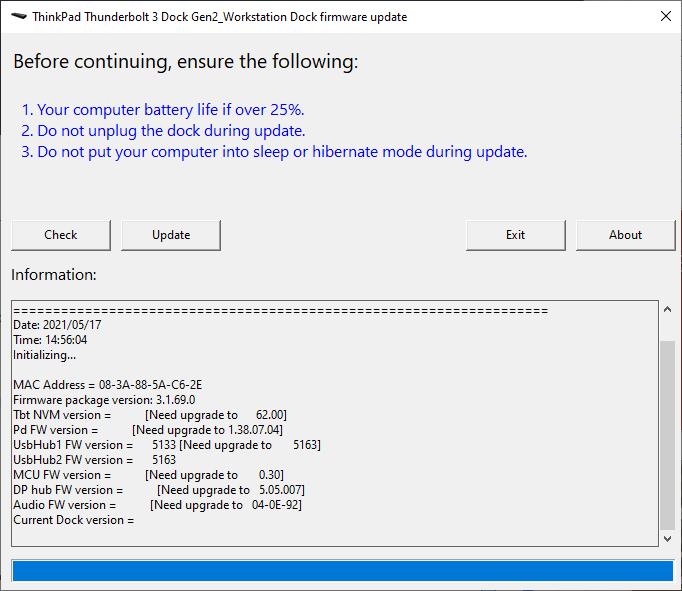Click the MCU FW version line

[148, 475]
